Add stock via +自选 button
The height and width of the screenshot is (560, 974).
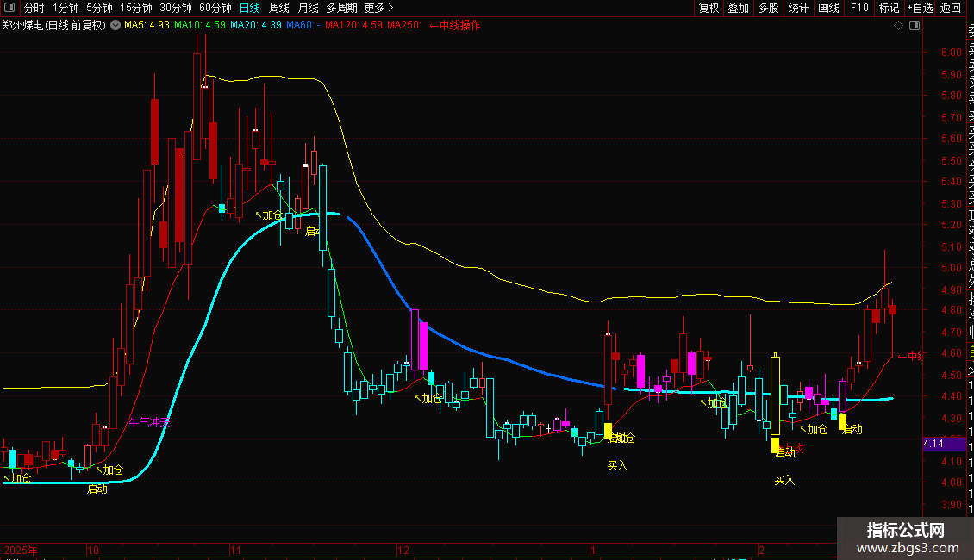click(920, 8)
